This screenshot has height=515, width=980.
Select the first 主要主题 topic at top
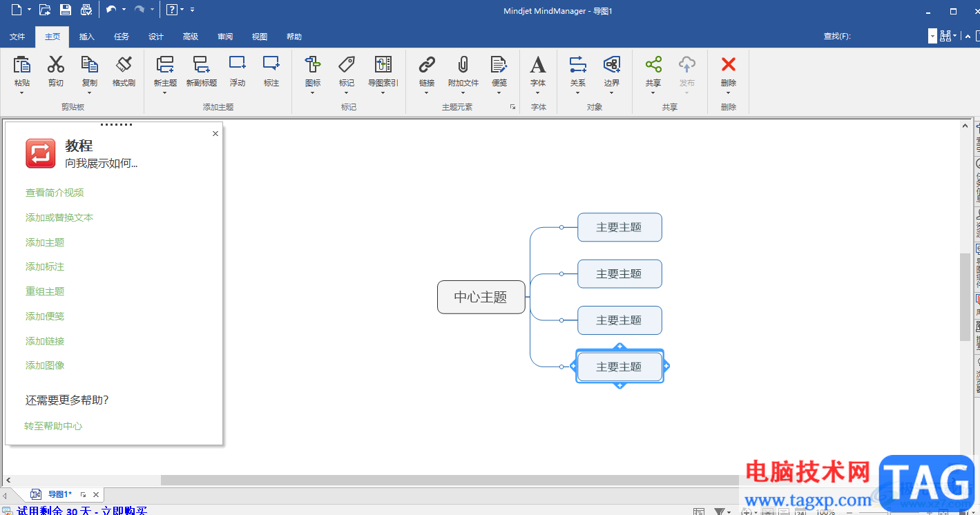click(619, 227)
